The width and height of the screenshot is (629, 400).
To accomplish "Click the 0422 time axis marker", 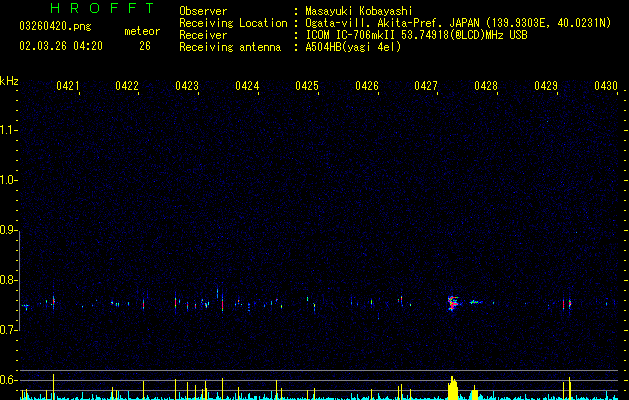I will pos(127,86).
